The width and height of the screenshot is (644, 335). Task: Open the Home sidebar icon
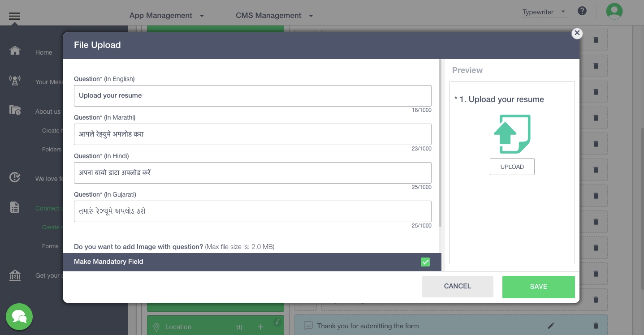(15, 50)
